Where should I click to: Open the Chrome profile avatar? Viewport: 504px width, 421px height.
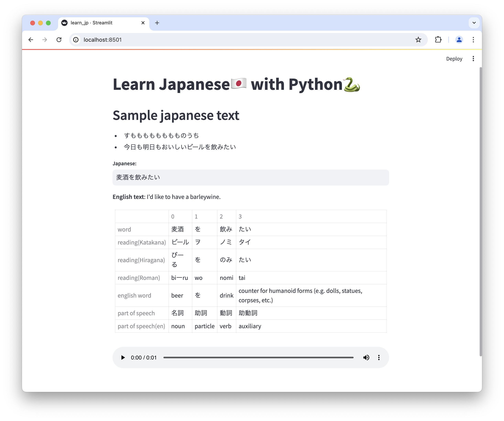pyautogui.click(x=459, y=40)
